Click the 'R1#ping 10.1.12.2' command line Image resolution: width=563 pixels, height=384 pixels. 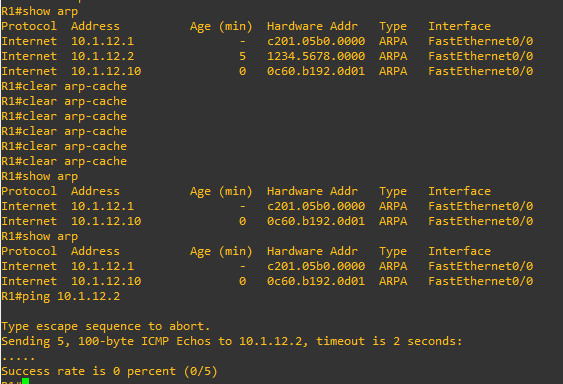point(61,296)
